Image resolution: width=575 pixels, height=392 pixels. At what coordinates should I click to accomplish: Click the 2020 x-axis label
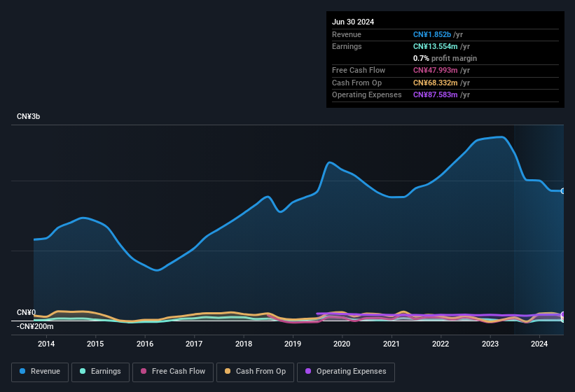pyautogui.click(x=342, y=344)
